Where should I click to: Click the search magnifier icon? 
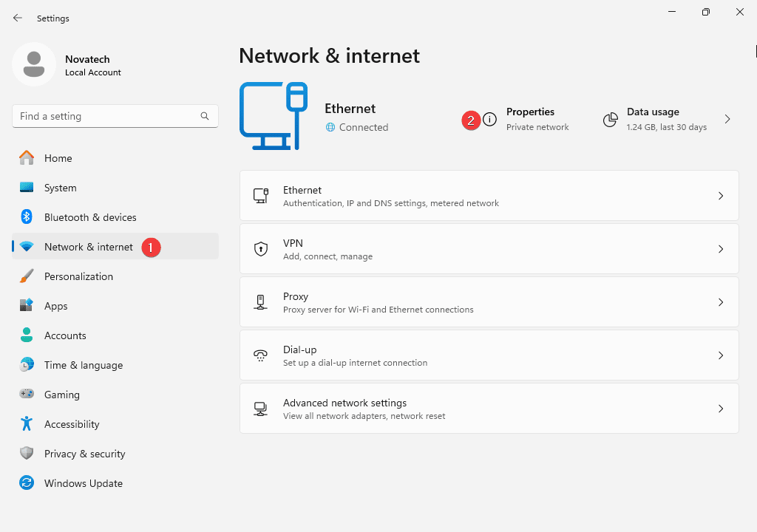[205, 116]
